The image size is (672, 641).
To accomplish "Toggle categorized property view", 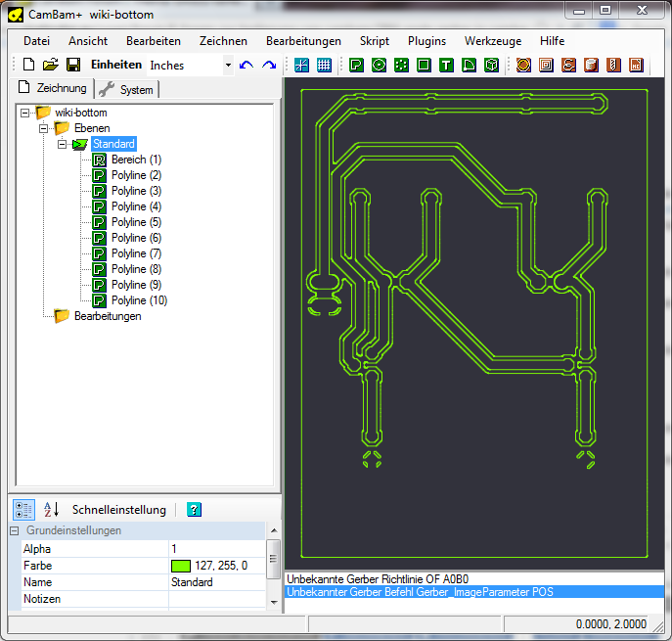I will (x=23, y=510).
